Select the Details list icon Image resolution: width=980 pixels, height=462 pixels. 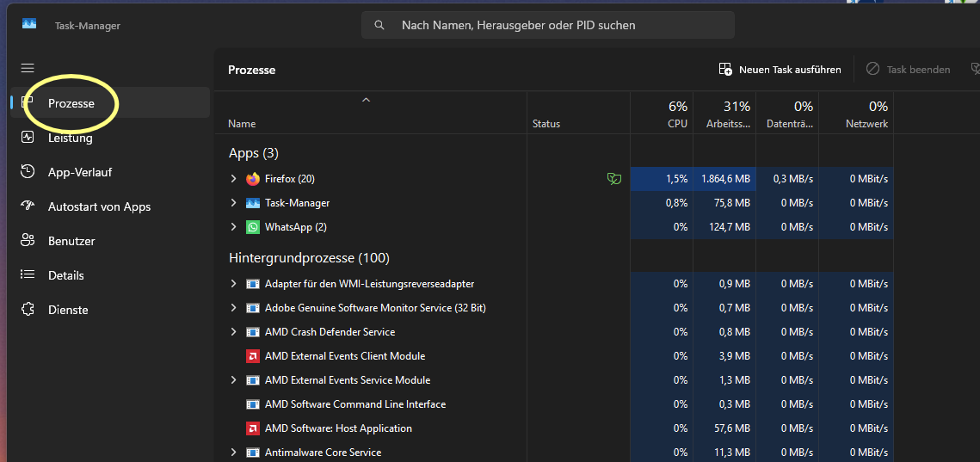28,275
